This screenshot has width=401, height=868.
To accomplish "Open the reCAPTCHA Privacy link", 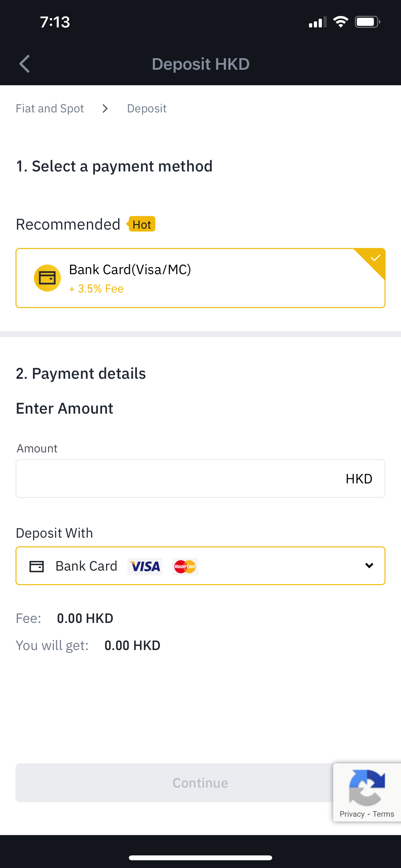I will (x=352, y=814).
